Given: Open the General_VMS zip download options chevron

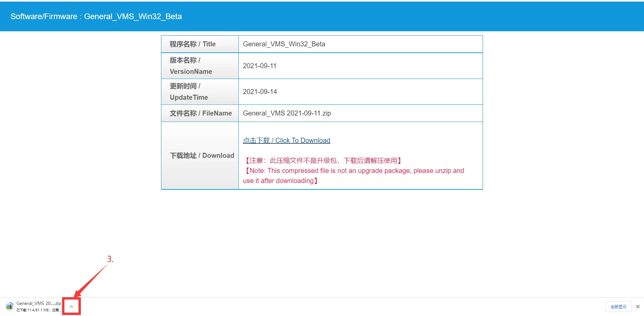Looking at the screenshot, I should click(71, 306).
